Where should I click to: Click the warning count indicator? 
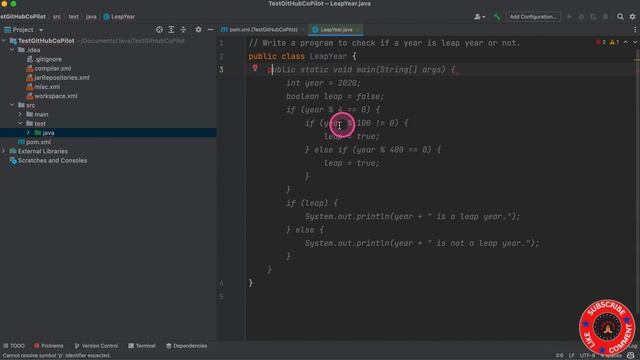pyautogui.click(x=614, y=42)
